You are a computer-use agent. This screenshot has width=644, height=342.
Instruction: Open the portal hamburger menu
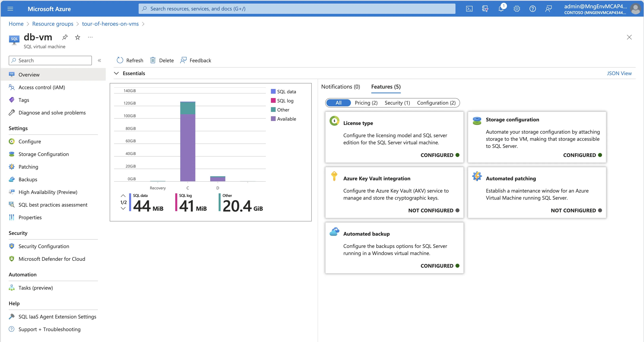(10, 9)
